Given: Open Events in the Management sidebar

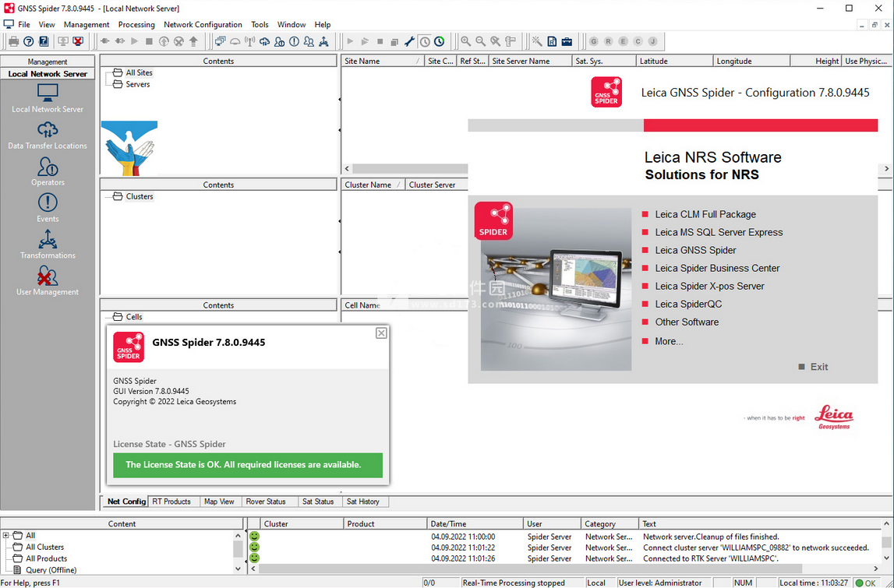Looking at the screenshot, I should pyautogui.click(x=48, y=209).
